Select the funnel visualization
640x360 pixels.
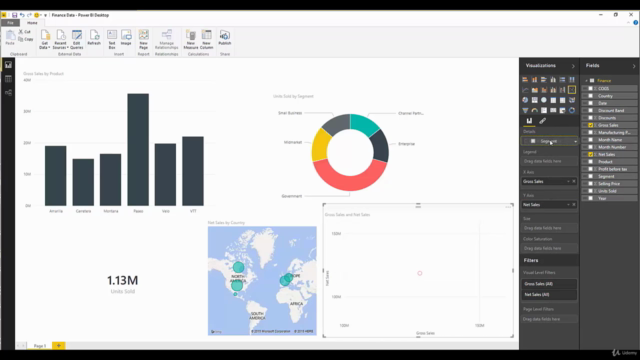pos(525,110)
